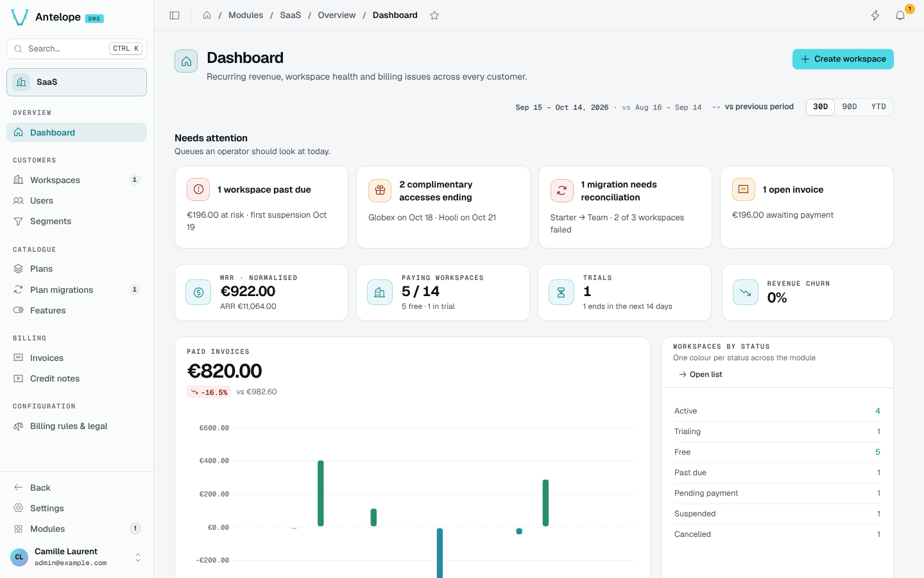Open the SaaS module switcher
Screen dimensions: 924x578
click(76, 82)
